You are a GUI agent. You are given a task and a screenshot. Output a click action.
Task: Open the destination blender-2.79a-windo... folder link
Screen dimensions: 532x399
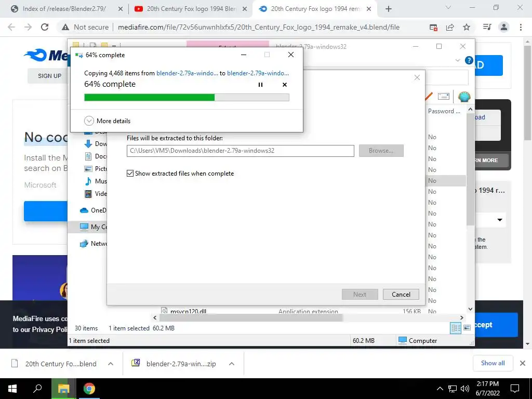click(258, 73)
